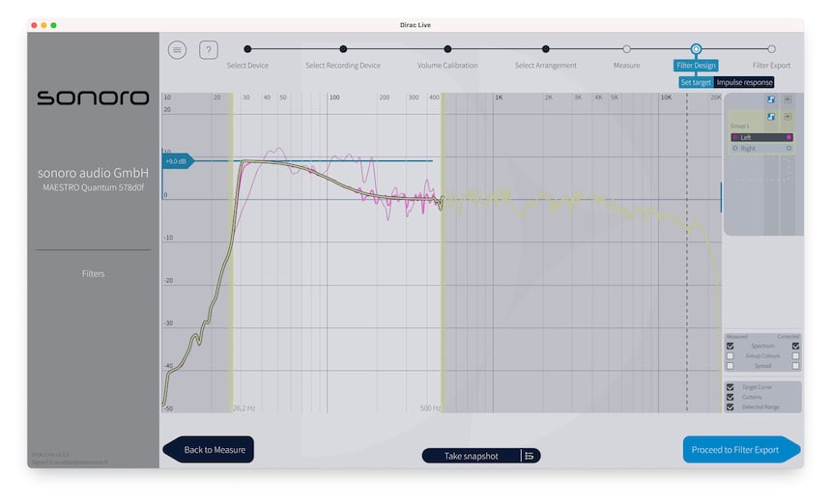Image resolution: width=831 pixels, height=504 pixels.
Task: Go to Volume Calibration step
Action: click(x=447, y=49)
